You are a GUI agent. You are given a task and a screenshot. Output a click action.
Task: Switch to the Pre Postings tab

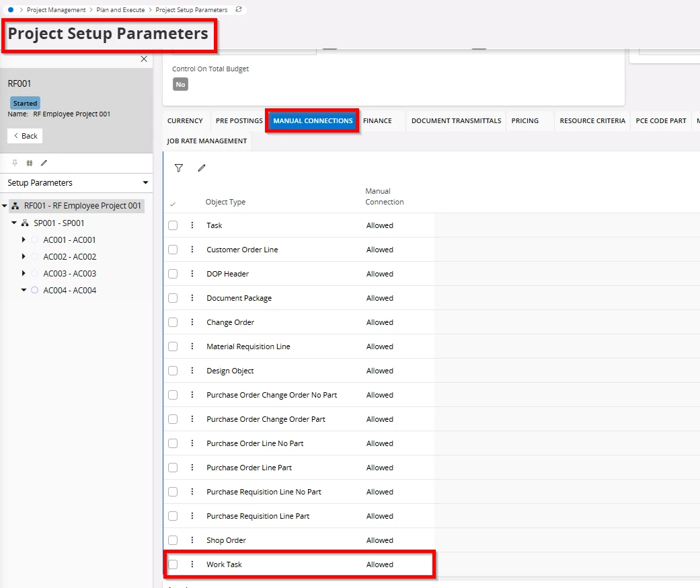pyautogui.click(x=239, y=120)
